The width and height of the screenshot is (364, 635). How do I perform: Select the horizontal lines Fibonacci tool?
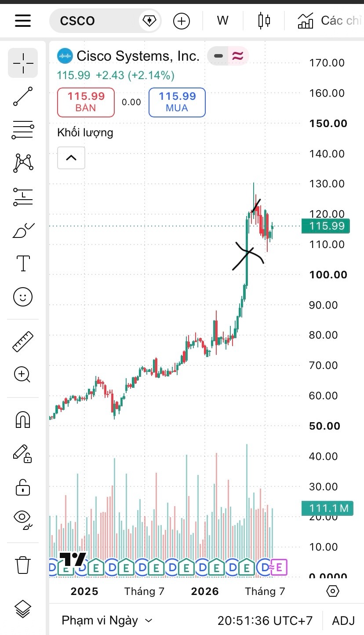(23, 130)
